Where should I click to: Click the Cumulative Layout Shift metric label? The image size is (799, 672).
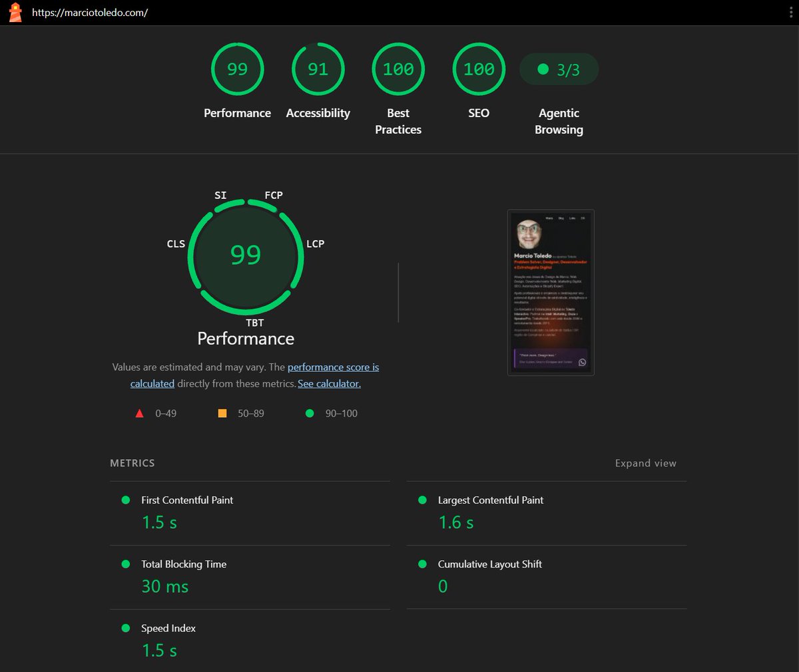(x=490, y=564)
